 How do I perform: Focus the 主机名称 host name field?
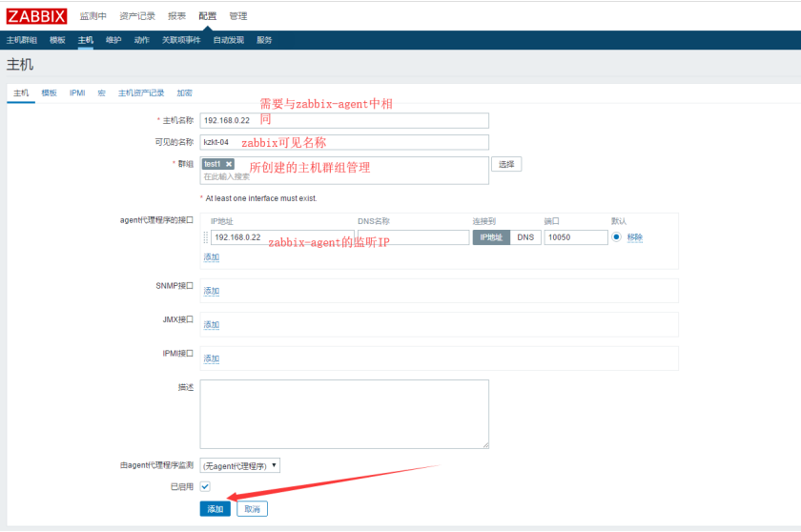(344, 120)
